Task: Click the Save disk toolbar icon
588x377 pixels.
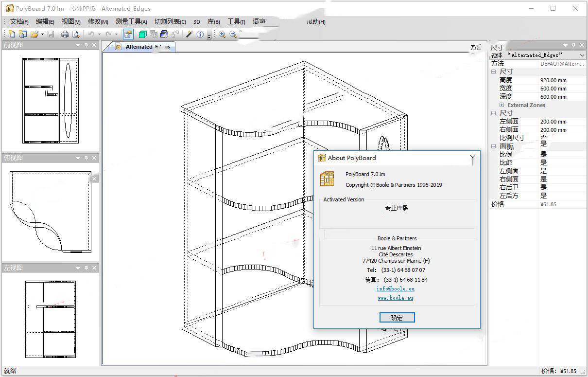Action: point(51,34)
